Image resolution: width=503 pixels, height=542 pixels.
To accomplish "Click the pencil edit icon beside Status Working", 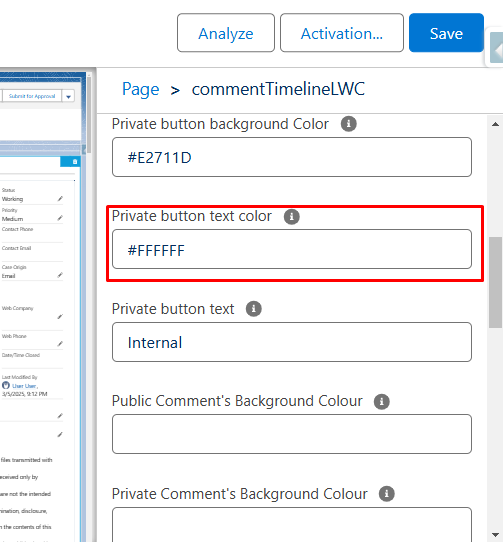I will click(60, 198).
